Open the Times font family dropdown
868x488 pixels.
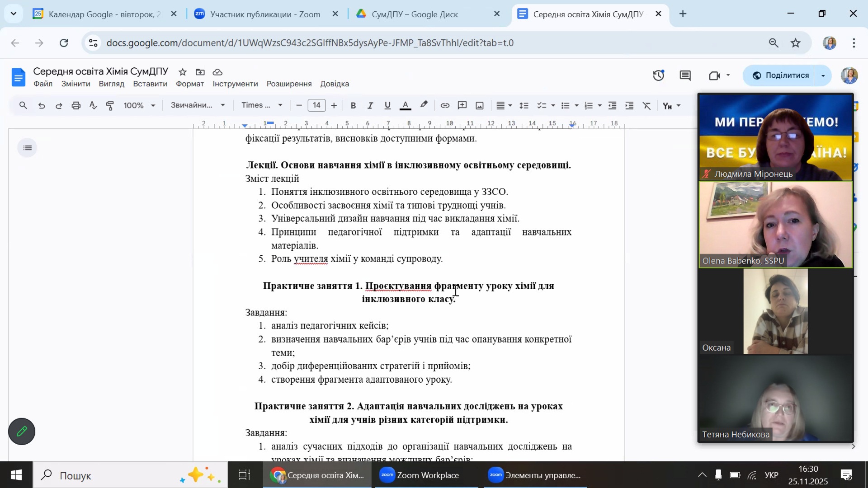(x=262, y=105)
